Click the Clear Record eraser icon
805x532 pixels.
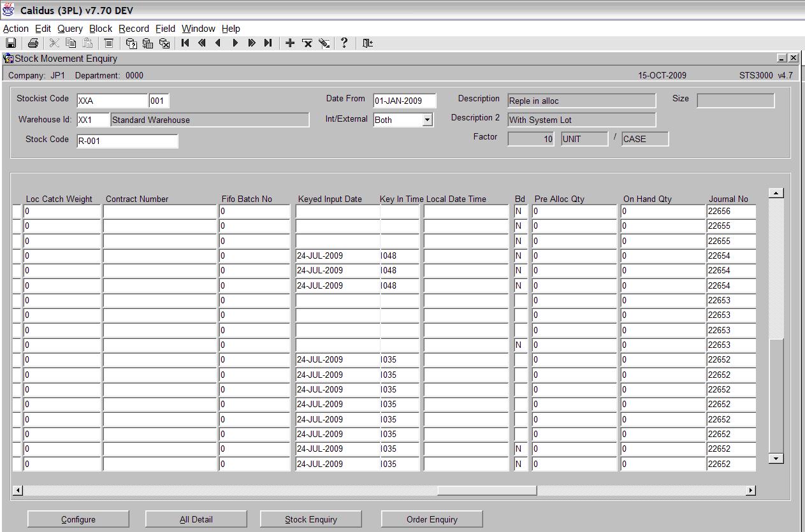coord(324,43)
